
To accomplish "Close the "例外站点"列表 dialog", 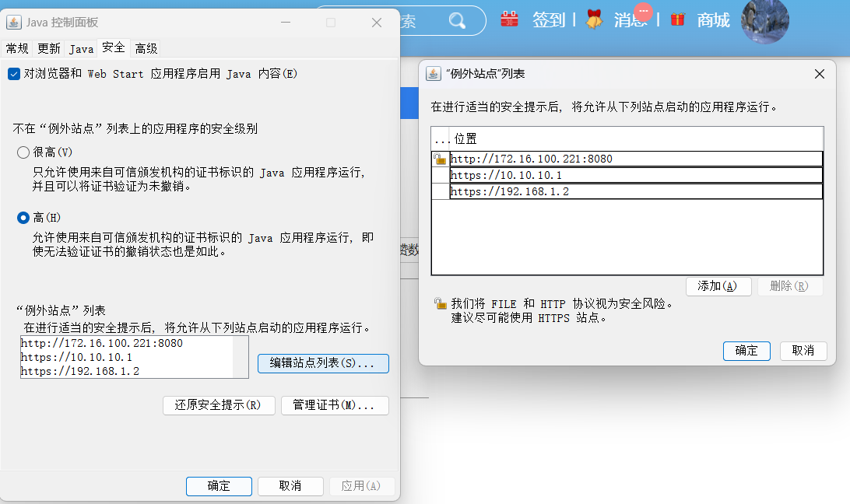I will (820, 74).
